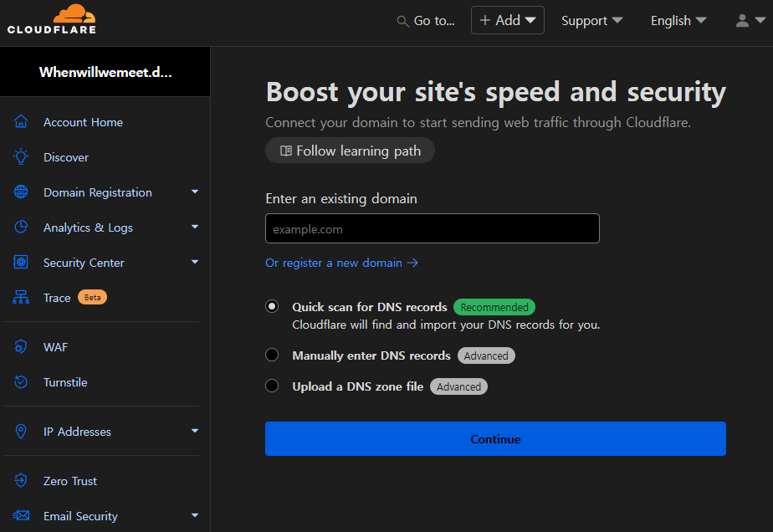Click the Turnstile checkmark icon
The height and width of the screenshot is (532, 773).
pos(21,381)
